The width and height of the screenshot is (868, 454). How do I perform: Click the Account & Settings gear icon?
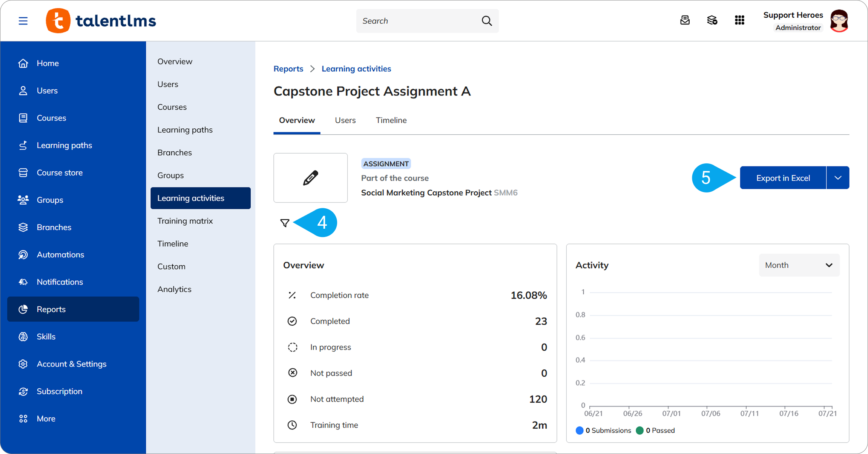pos(23,364)
